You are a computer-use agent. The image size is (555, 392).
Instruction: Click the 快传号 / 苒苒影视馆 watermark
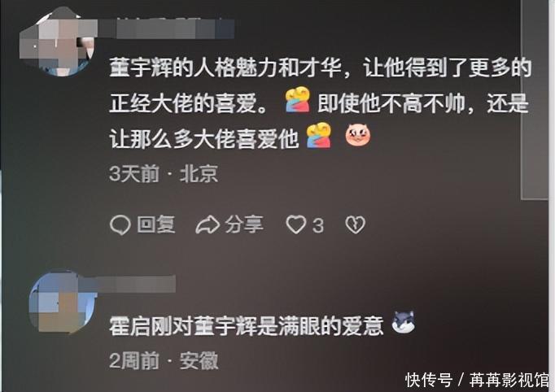(477, 380)
